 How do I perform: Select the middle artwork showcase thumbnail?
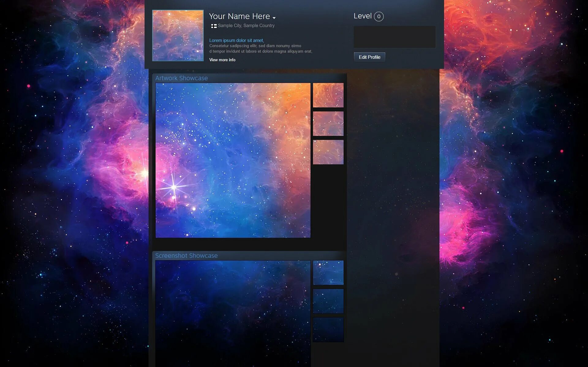point(328,124)
